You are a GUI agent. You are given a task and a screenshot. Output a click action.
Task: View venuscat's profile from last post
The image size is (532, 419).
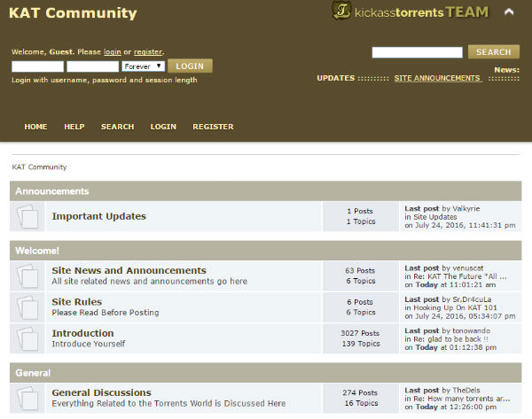pyautogui.click(x=468, y=268)
